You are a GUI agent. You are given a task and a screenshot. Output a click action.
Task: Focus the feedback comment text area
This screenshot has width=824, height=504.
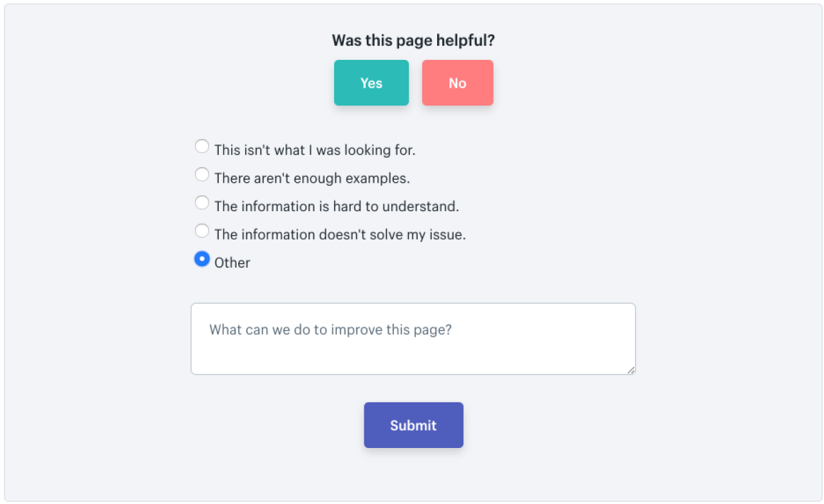click(413, 339)
